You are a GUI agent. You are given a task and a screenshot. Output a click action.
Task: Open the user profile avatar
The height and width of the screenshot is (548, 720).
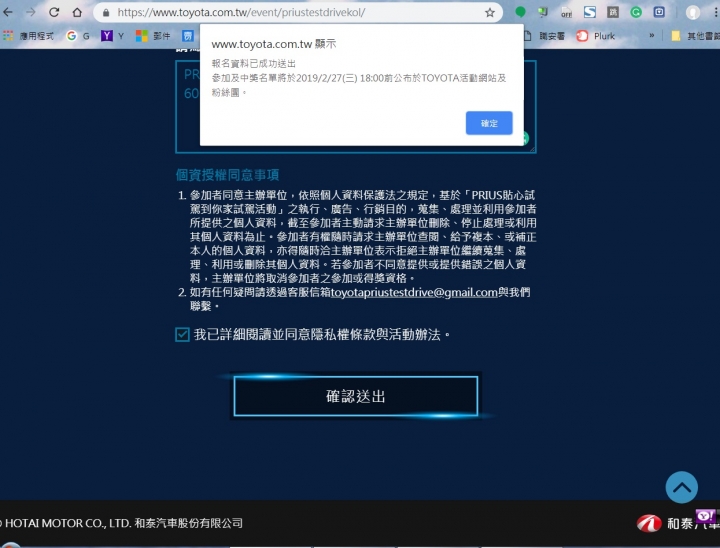(x=692, y=12)
